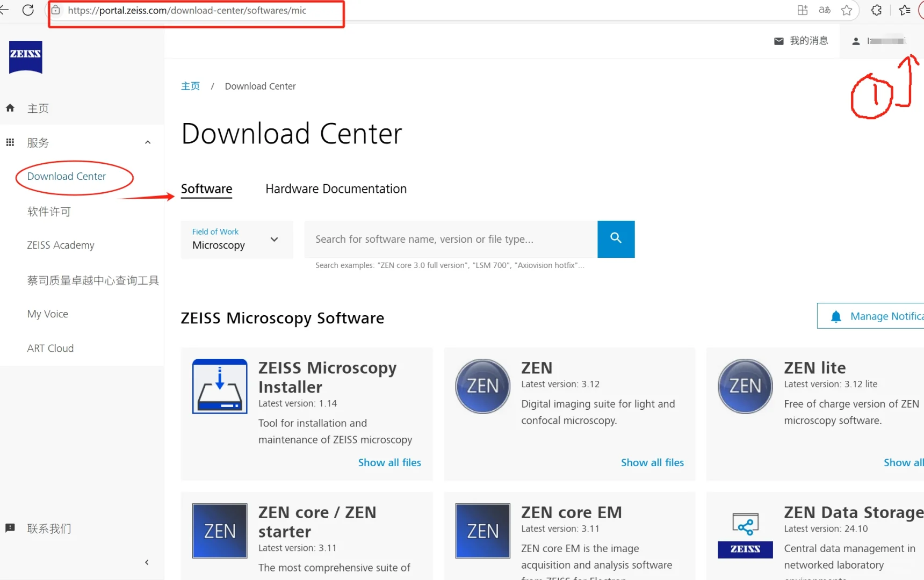This screenshot has width=924, height=580.
Task: Open the ZEN core / ZEN starter title
Action: [317, 522]
